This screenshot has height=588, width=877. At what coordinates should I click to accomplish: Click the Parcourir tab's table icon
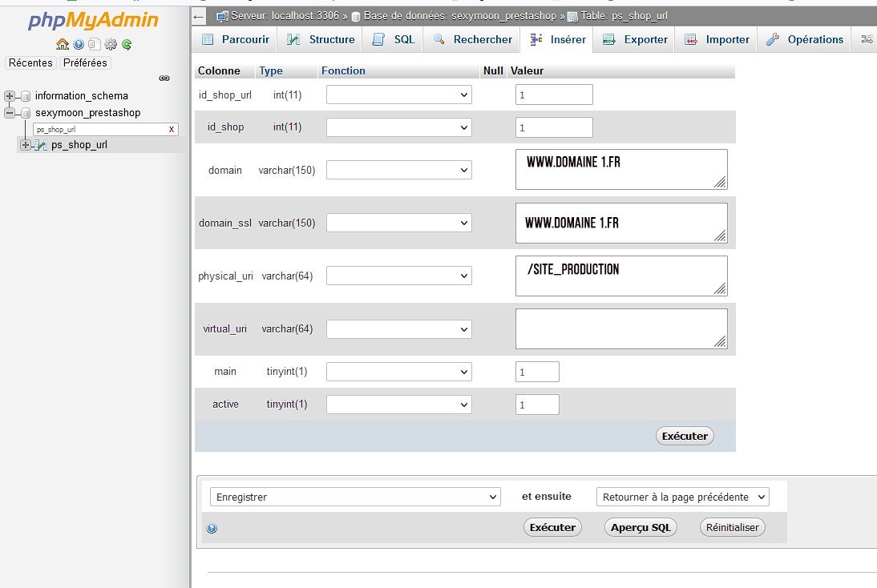(208, 39)
